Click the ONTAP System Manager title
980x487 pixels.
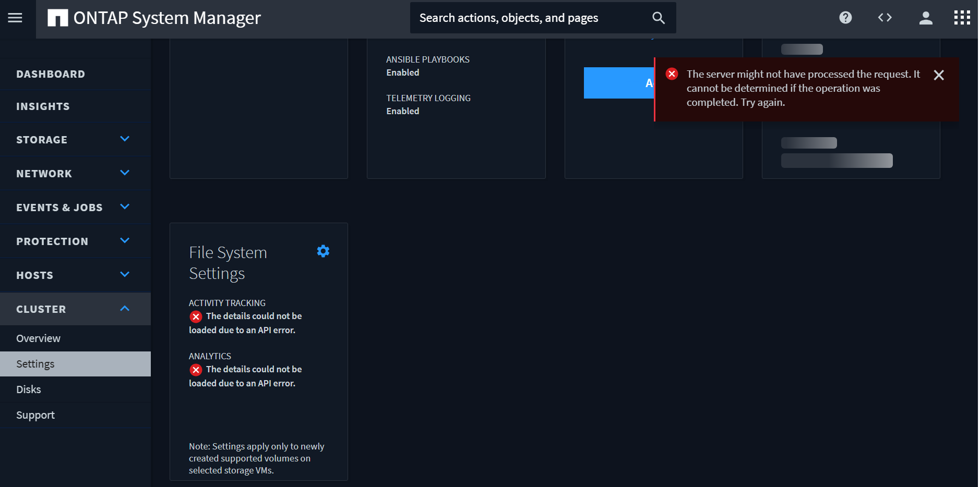[x=167, y=18]
